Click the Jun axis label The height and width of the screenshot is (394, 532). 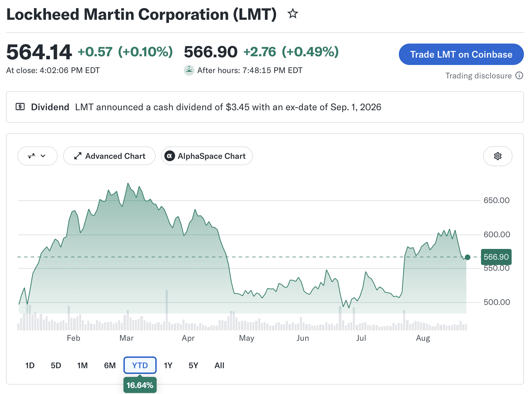pos(303,338)
